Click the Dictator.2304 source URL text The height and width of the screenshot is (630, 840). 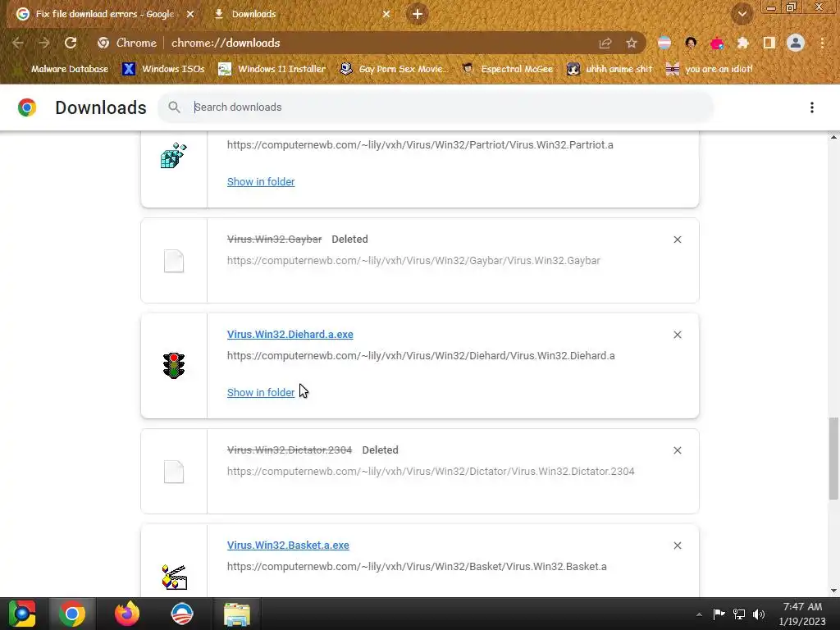pyautogui.click(x=431, y=472)
